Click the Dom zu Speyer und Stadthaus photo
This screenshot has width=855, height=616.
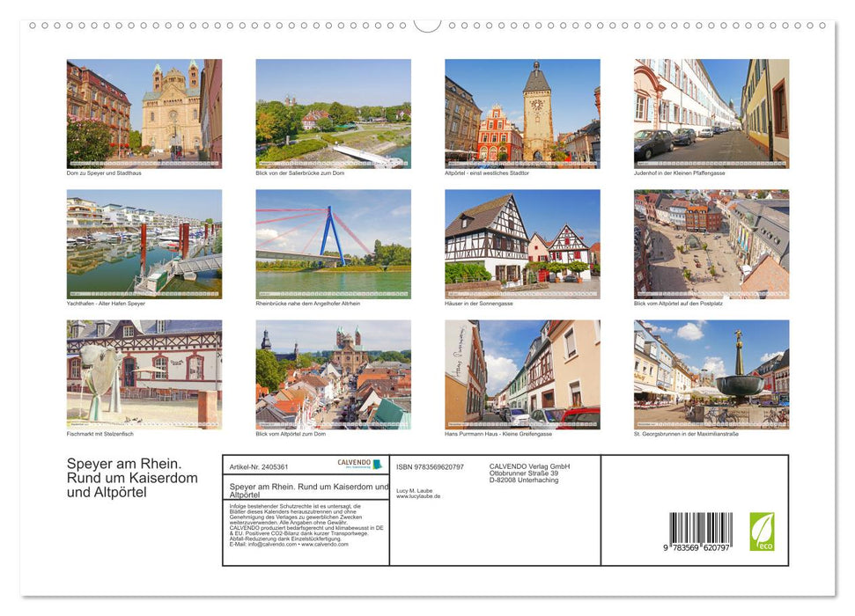144,114
